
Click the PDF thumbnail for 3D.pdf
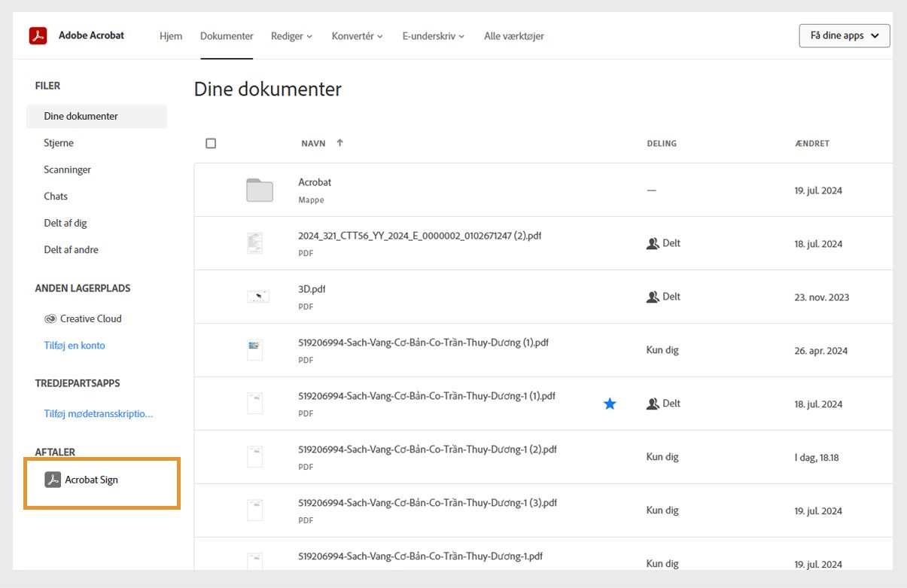[x=258, y=296]
